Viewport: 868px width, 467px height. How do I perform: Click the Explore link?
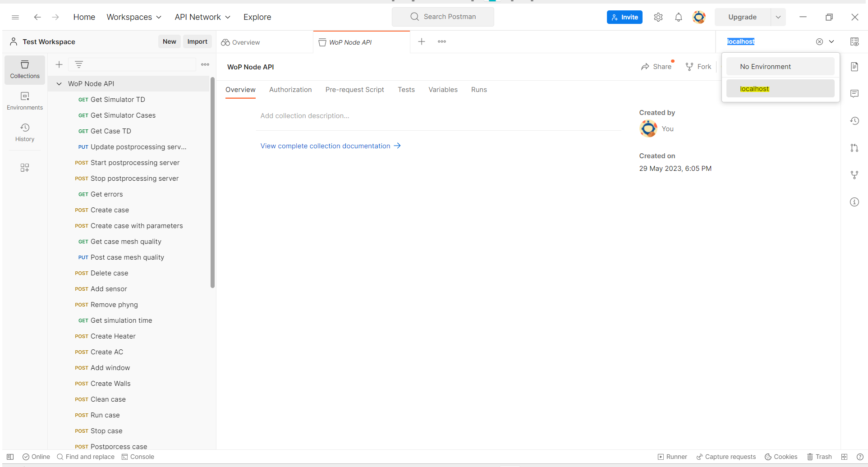click(x=257, y=17)
